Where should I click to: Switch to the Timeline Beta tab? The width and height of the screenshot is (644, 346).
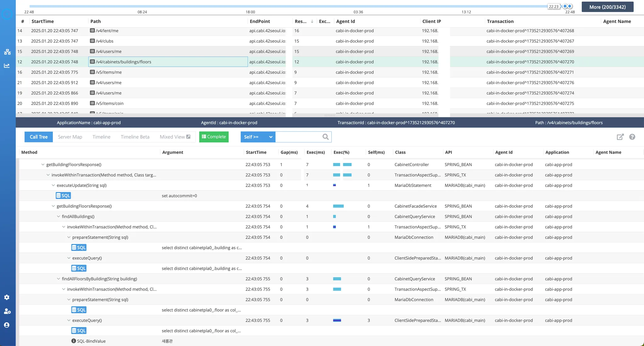click(x=135, y=137)
